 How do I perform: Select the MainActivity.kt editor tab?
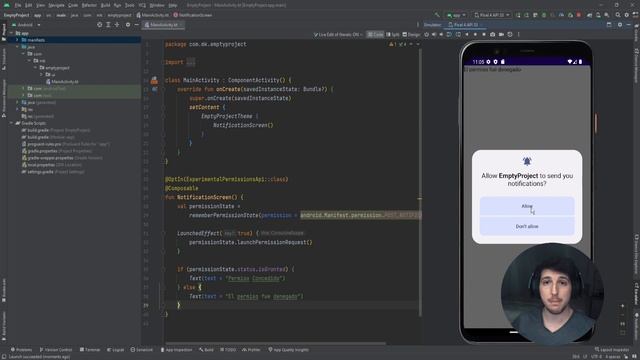coord(163,25)
